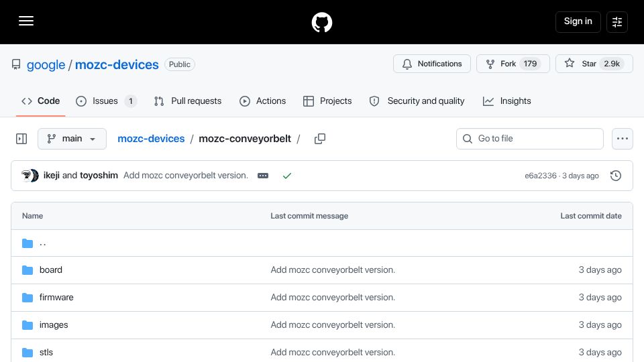Switch to the Issues tab
The image size is (644, 362).
(107, 101)
